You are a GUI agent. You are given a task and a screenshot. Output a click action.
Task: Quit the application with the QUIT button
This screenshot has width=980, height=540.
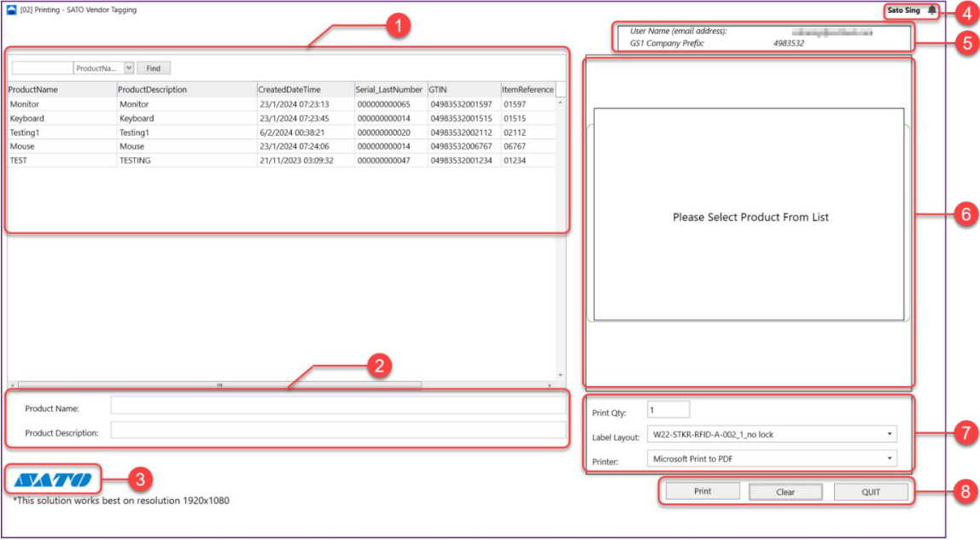point(870,491)
